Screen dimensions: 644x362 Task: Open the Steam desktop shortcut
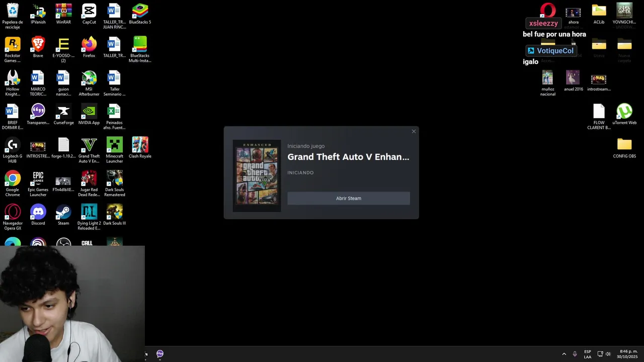[x=63, y=216]
